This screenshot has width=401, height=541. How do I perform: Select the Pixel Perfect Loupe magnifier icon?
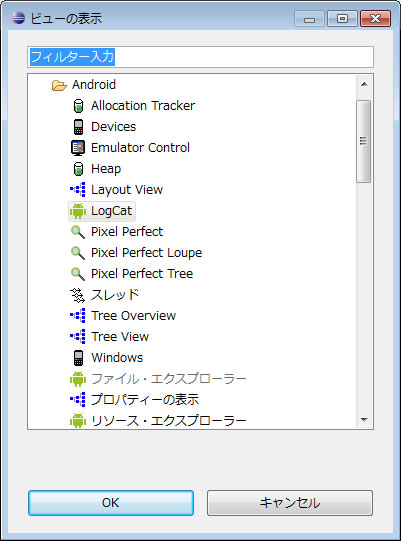pos(78,253)
